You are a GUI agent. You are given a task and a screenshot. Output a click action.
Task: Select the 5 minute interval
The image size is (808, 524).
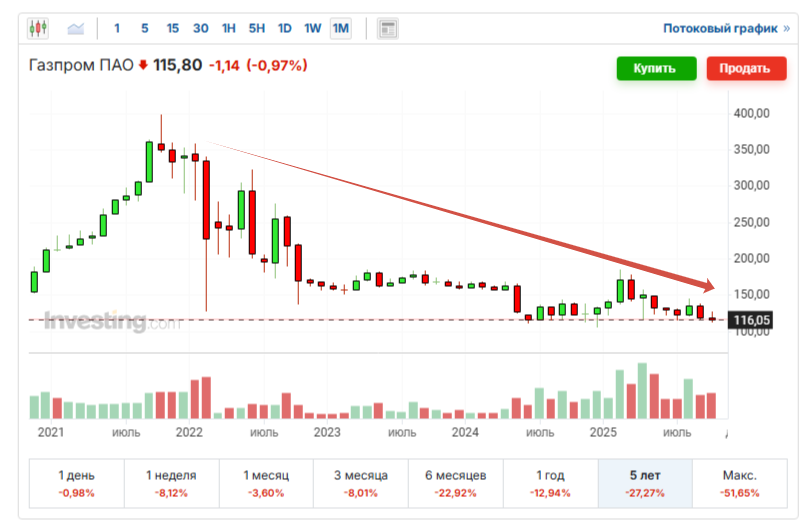pyautogui.click(x=145, y=28)
